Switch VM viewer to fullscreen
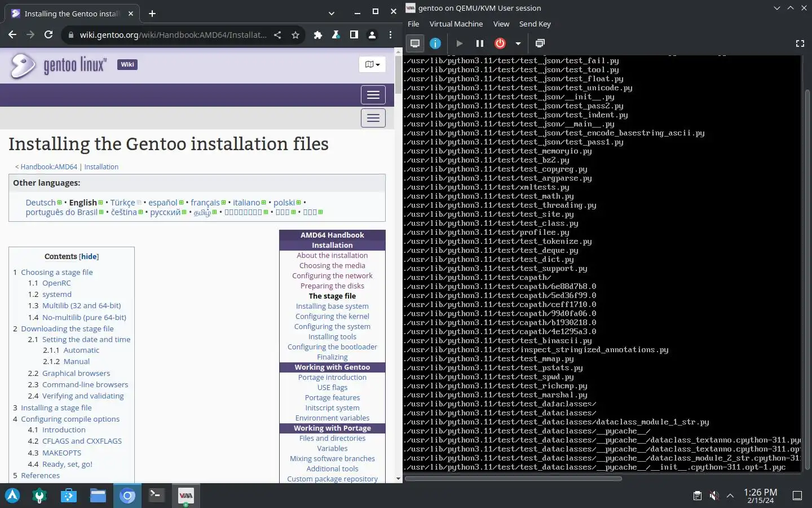812x508 pixels. pos(800,43)
